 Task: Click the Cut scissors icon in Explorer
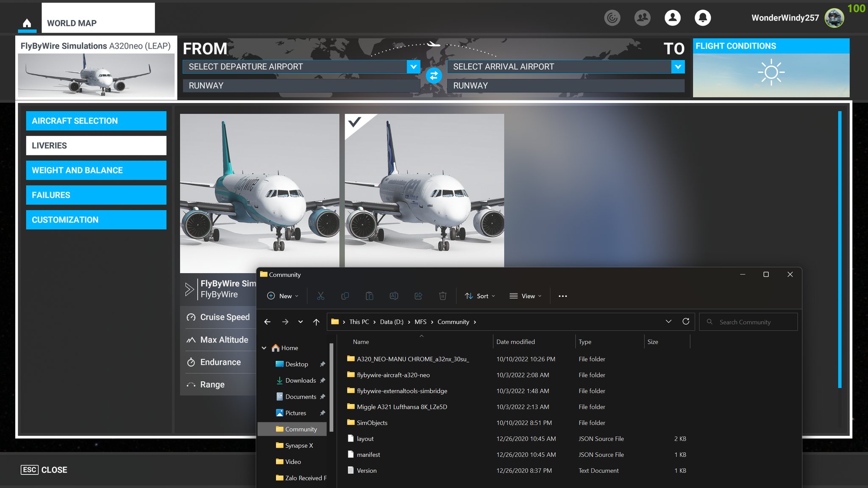(x=321, y=296)
